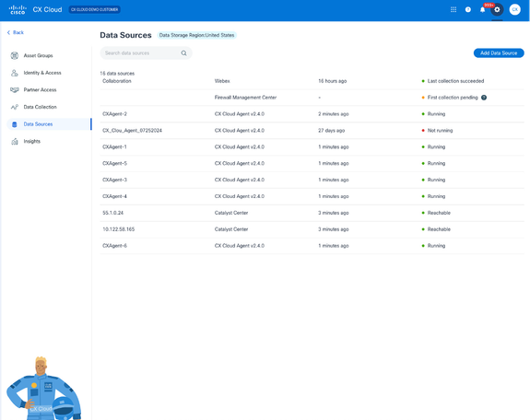Open the apps grid icon
The image size is (530, 420).
click(453, 9)
